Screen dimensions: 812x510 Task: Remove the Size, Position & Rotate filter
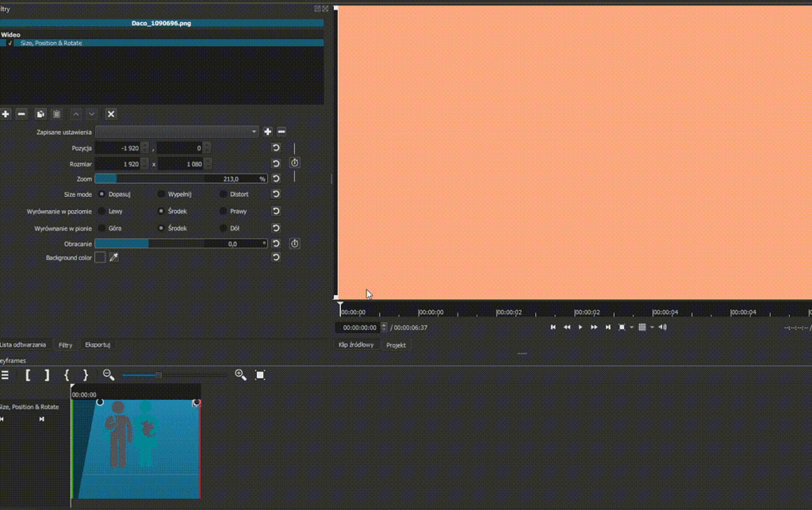pos(21,113)
